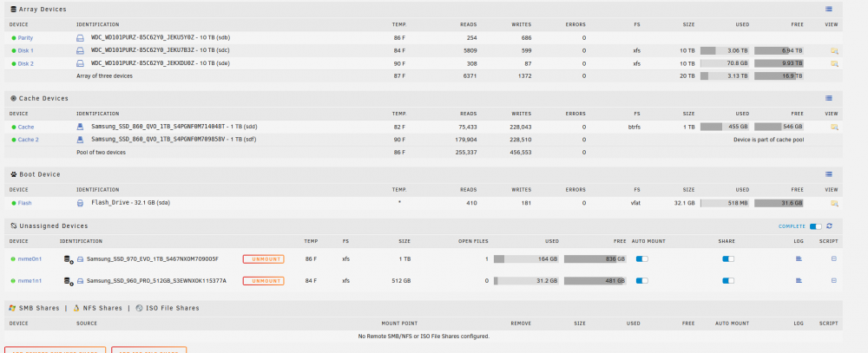
Task: Refresh the Unassigned Devices list
Action: coord(829,226)
